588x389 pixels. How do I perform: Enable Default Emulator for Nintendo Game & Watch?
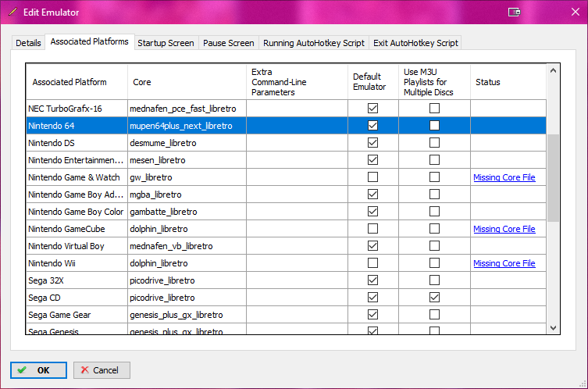coord(372,177)
